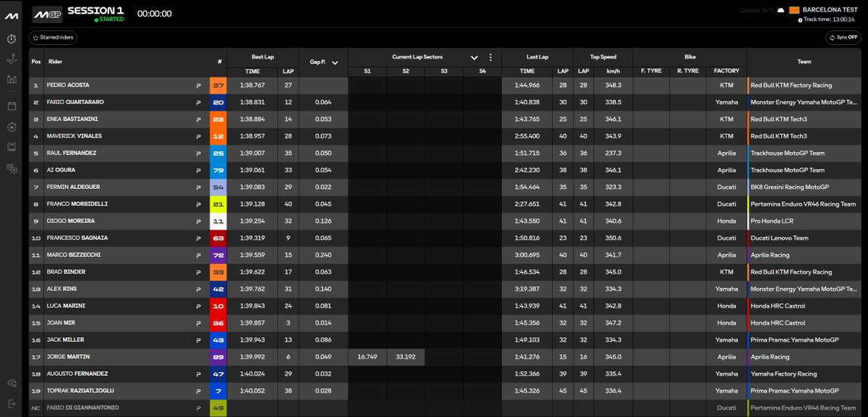Expand the Gap P. column dropdown
This screenshot has height=417, width=868.
(335, 62)
